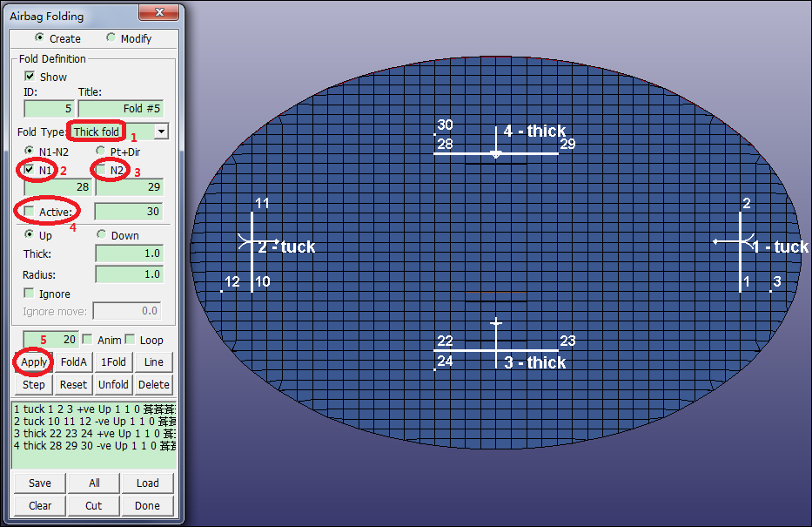Open the Fold Type dropdown arrow
The width and height of the screenshot is (812, 527).
tap(161, 132)
